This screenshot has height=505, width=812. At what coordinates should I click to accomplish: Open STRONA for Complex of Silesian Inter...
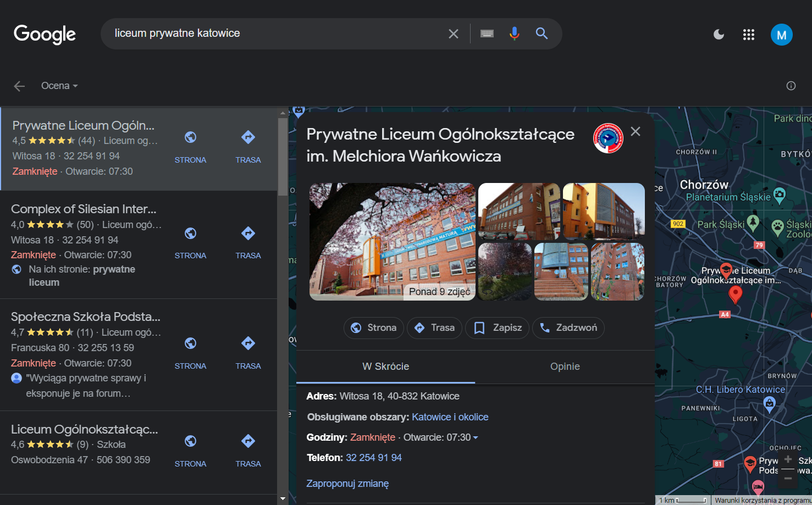pyautogui.click(x=190, y=243)
